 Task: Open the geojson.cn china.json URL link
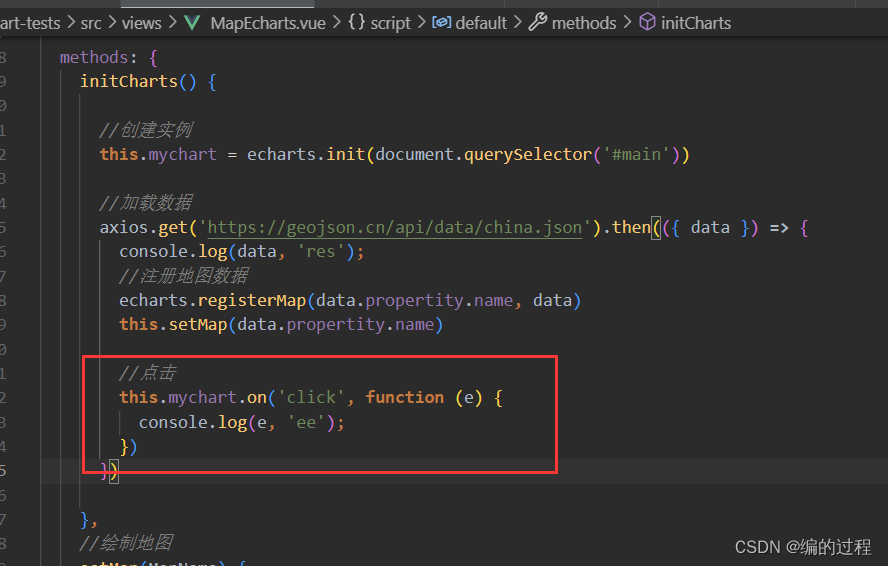pyautogui.click(x=395, y=228)
